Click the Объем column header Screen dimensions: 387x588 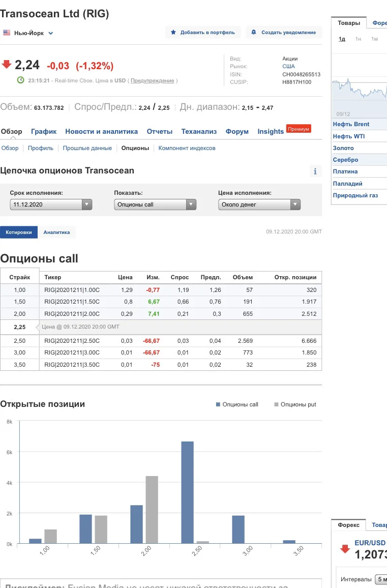pos(243,277)
